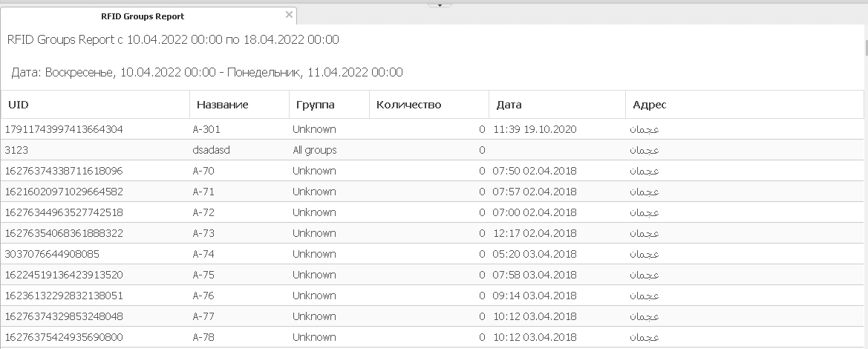Click the vertical scrollbar thumb on the right

(864, 48)
